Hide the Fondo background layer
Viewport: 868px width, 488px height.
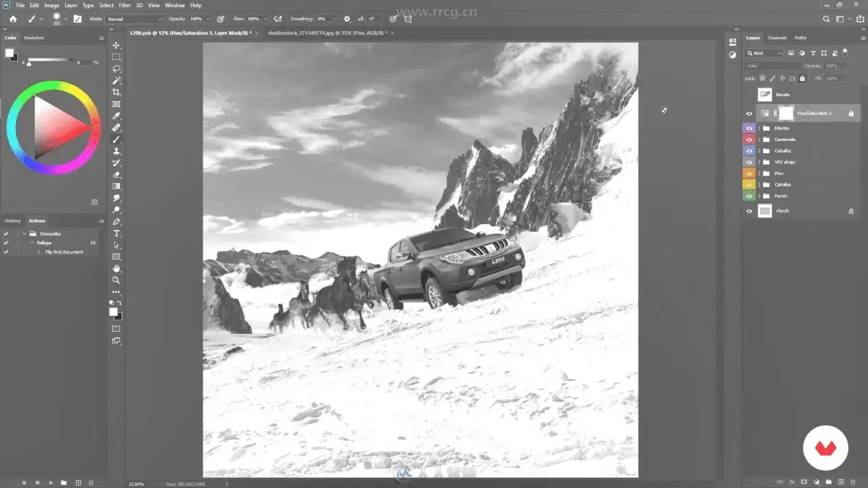749,211
